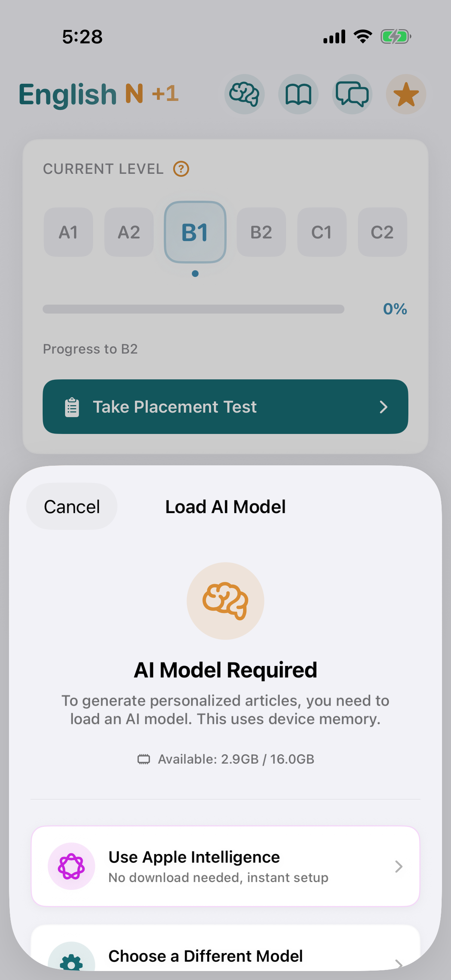The width and height of the screenshot is (451, 980).
Task: Tap the Take Placement Test arrow
Action: click(383, 407)
